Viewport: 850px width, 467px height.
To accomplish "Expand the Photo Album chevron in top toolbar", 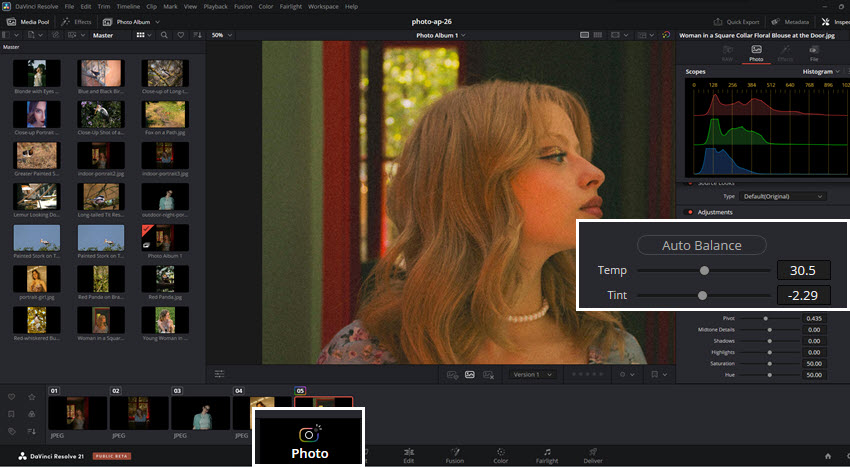I will tap(158, 22).
